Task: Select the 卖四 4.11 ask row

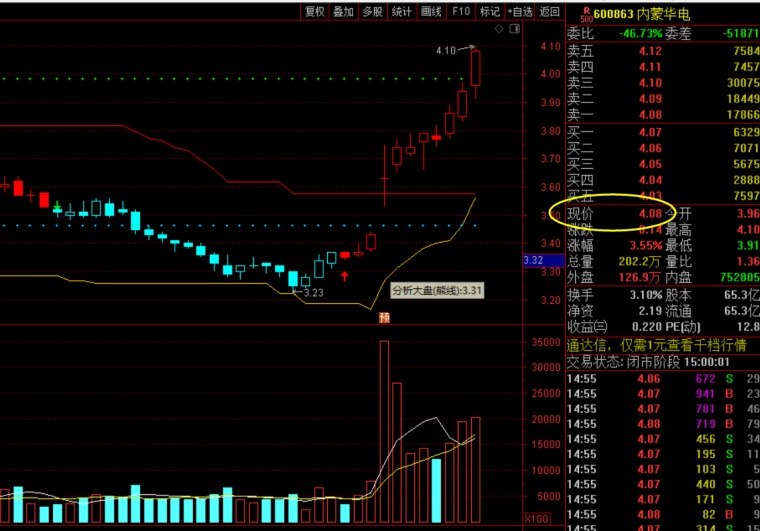Action: tap(663, 67)
